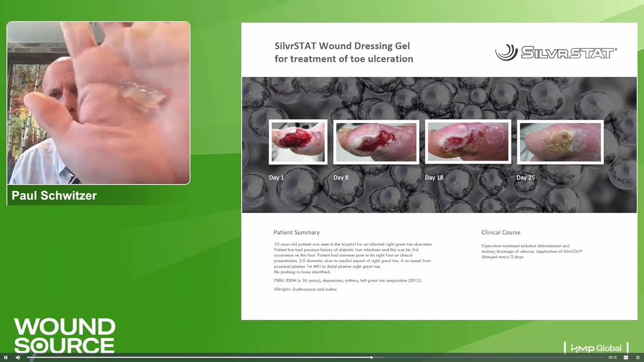Viewport: 644px width, 362px height.
Task: Click the 'Day 18' label
Action: (x=434, y=178)
